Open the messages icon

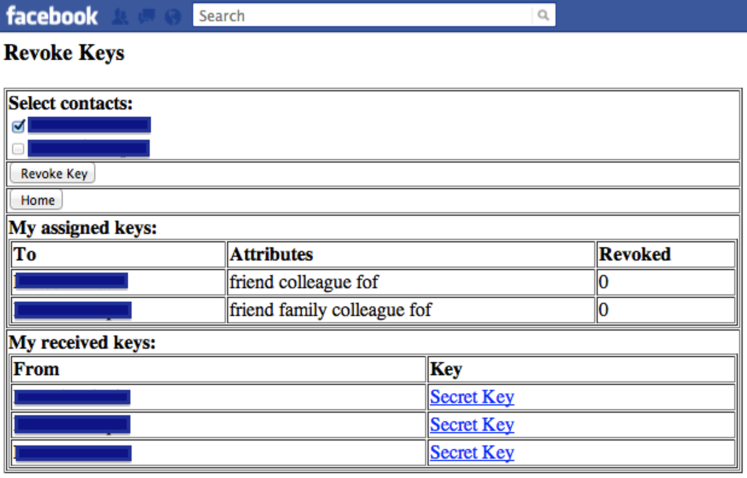146,17
